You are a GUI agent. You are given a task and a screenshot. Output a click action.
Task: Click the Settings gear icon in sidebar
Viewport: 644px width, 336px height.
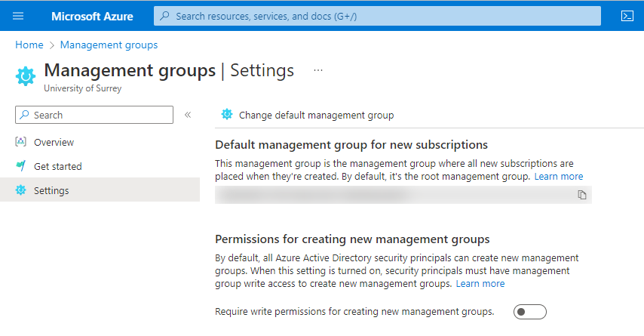[20, 190]
